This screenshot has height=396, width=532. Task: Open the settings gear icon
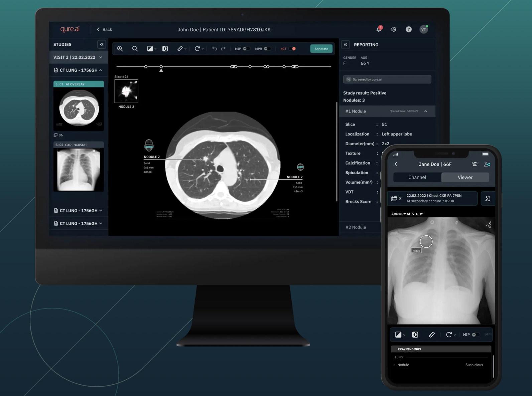(394, 29)
